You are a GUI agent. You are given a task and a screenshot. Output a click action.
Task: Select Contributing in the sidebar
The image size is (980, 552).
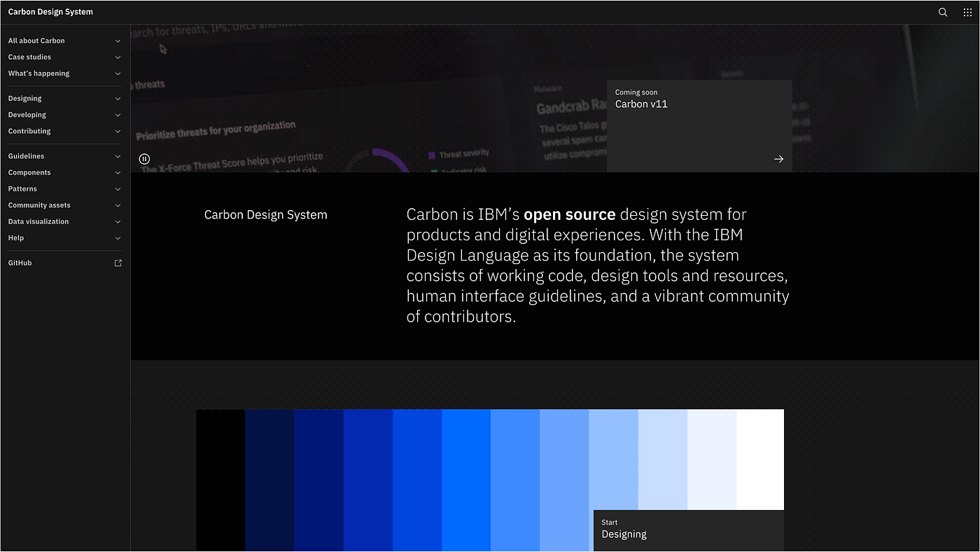point(29,131)
